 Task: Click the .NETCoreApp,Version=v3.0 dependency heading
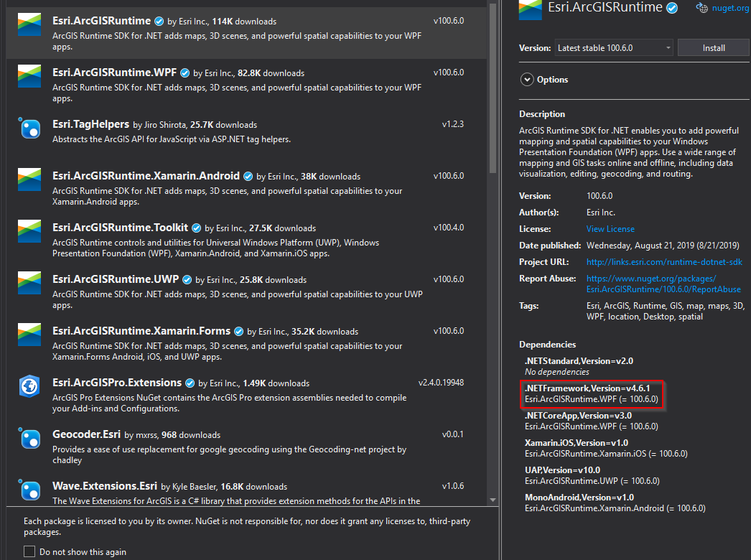(578, 416)
